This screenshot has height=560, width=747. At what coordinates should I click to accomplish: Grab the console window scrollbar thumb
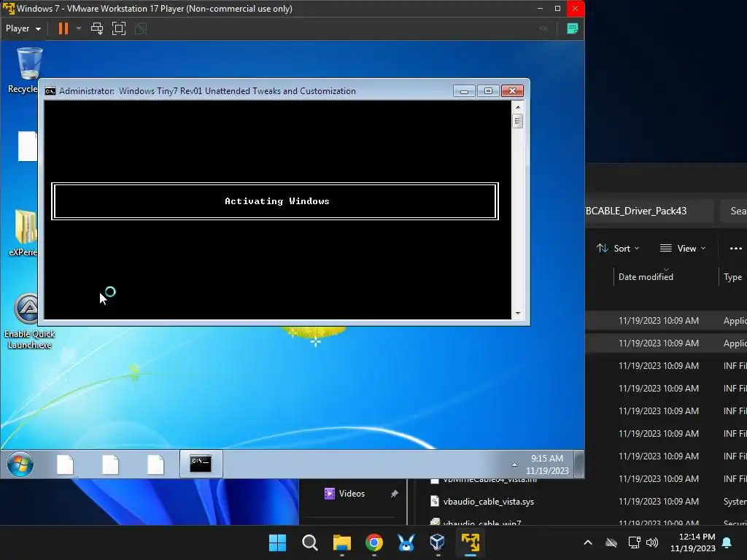pos(518,121)
